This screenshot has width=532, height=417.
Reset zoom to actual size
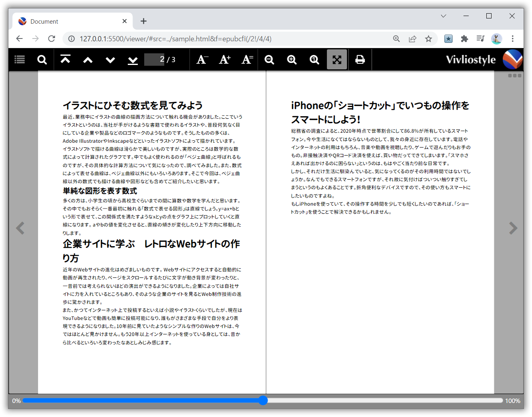click(314, 59)
